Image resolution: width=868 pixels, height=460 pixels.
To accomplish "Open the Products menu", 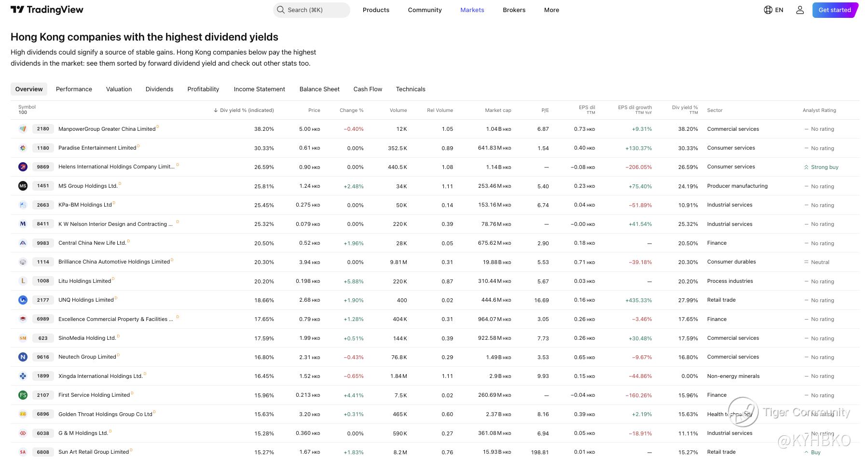I will click(x=376, y=10).
